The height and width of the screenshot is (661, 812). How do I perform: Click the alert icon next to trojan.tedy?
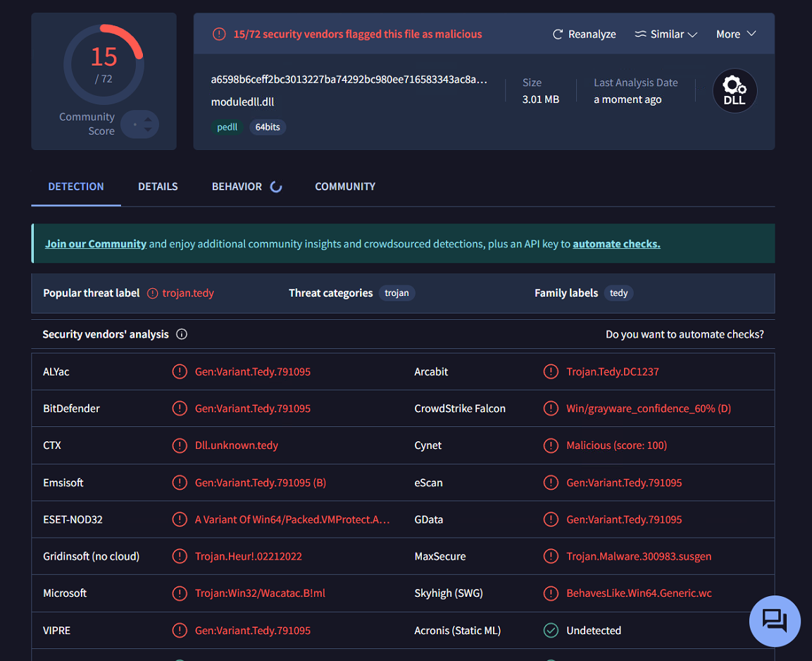[153, 293]
